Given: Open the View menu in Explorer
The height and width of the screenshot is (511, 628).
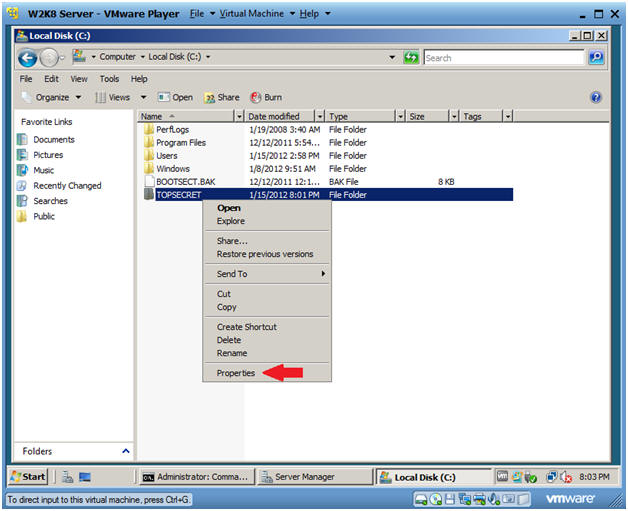Looking at the screenshot, I should (x=79, y=79).
